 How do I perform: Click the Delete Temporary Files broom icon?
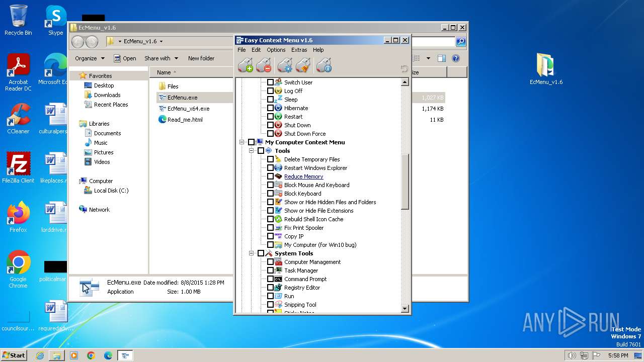tap(278, 159)
